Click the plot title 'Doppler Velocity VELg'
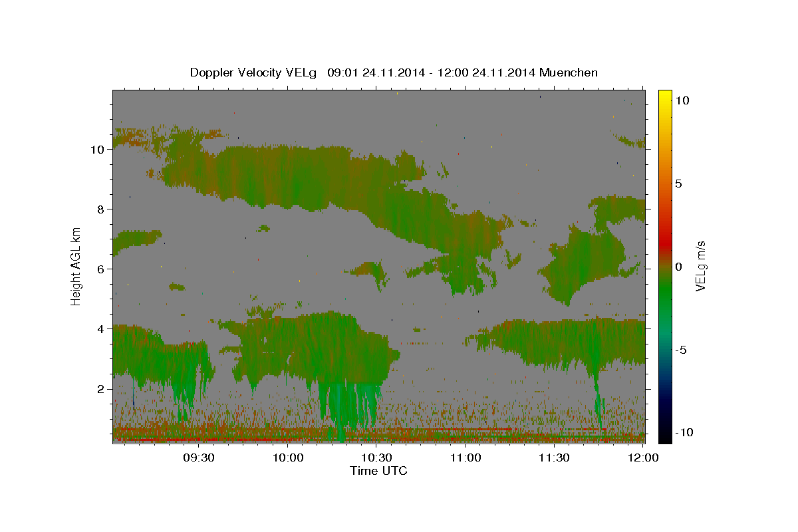Image resolution: width=798 pixels, height=532 pixels. [255, 72]
